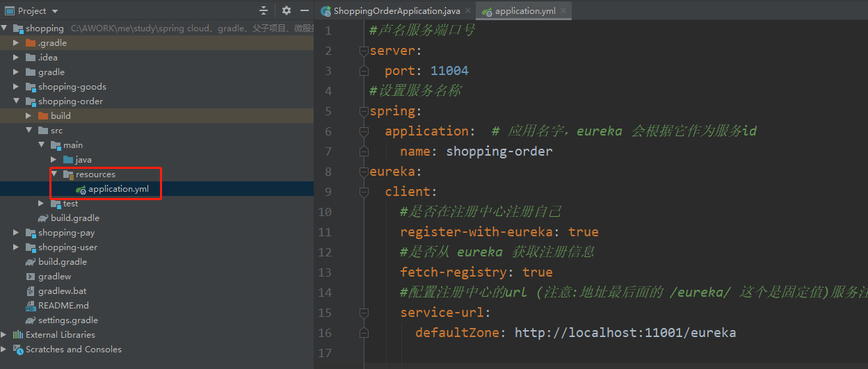The width and height of the screenshot is (868, 369).
Task: Click the resources folder icon
Action: point(68,174)
